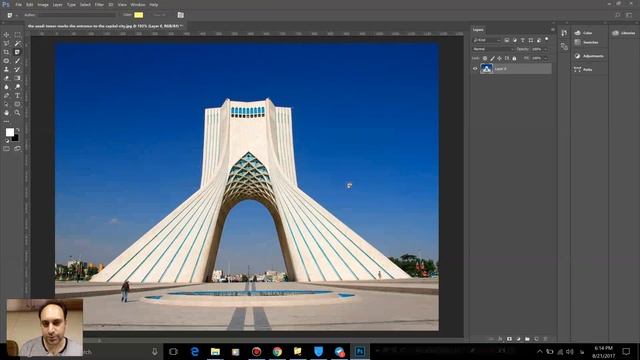
Task: Select the Dodge tool
Action: (17, 87)
